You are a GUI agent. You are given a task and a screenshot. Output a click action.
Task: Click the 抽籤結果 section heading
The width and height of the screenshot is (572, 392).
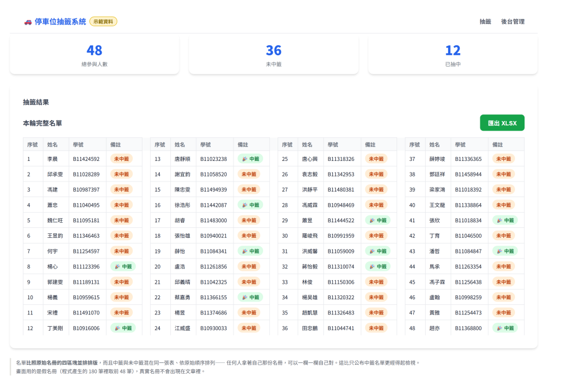tap(36, 102)
